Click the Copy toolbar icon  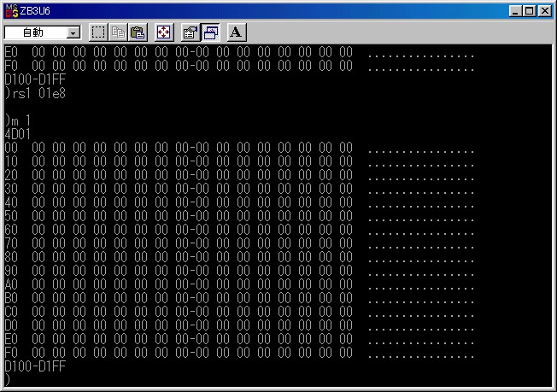click(118, 32)
